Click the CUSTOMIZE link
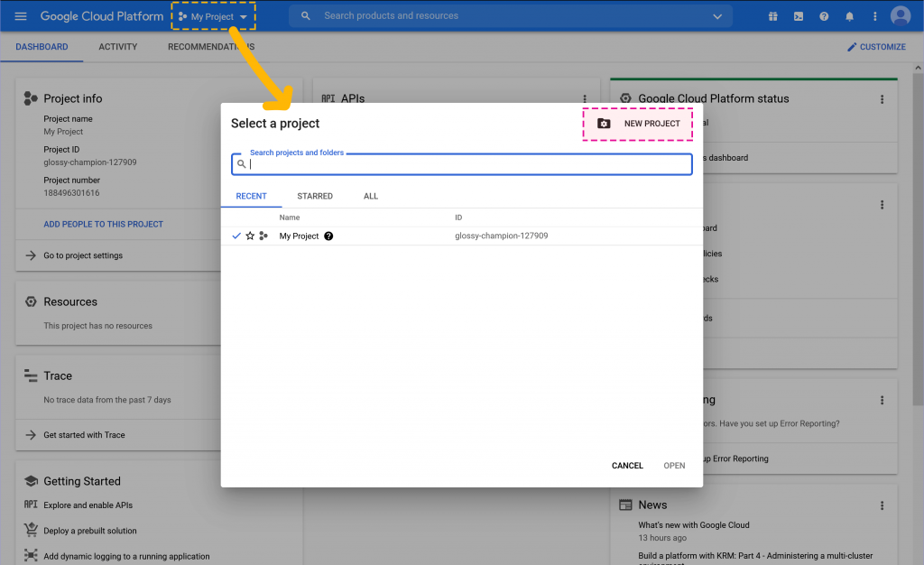 tap(876, 47)
